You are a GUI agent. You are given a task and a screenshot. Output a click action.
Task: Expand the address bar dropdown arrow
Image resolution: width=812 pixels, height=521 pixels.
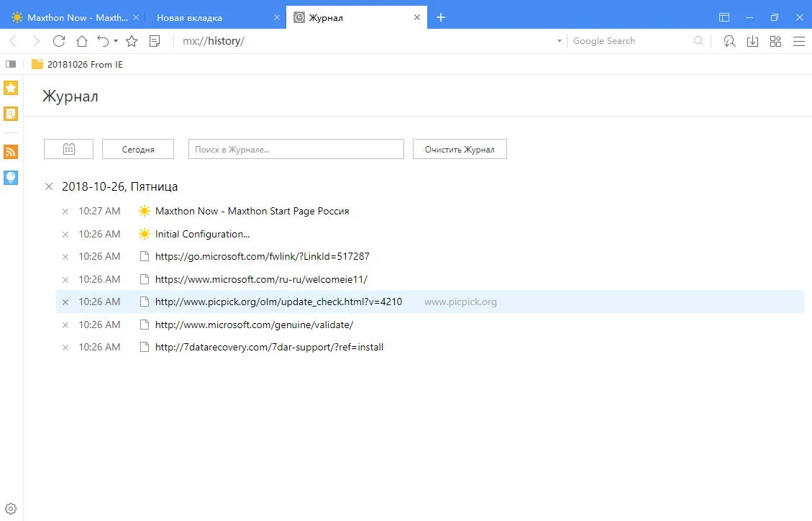click(560, 41)
